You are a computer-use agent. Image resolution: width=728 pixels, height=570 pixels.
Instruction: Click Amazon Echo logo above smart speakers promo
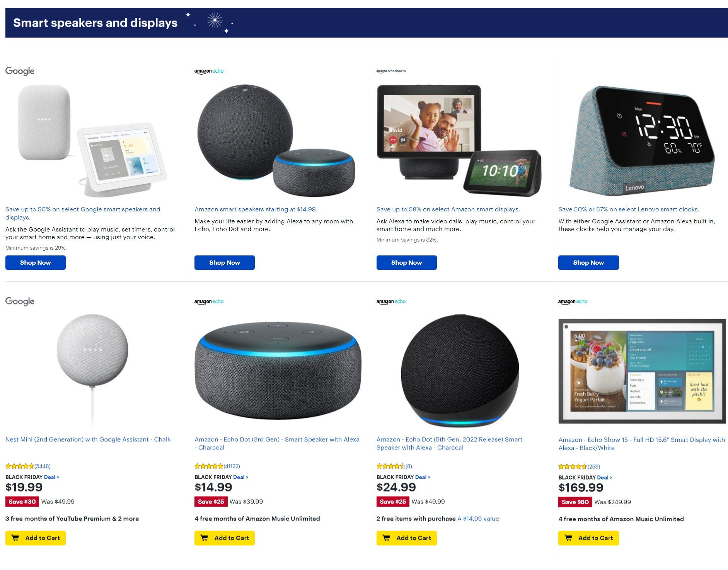(x=209, y=71)
